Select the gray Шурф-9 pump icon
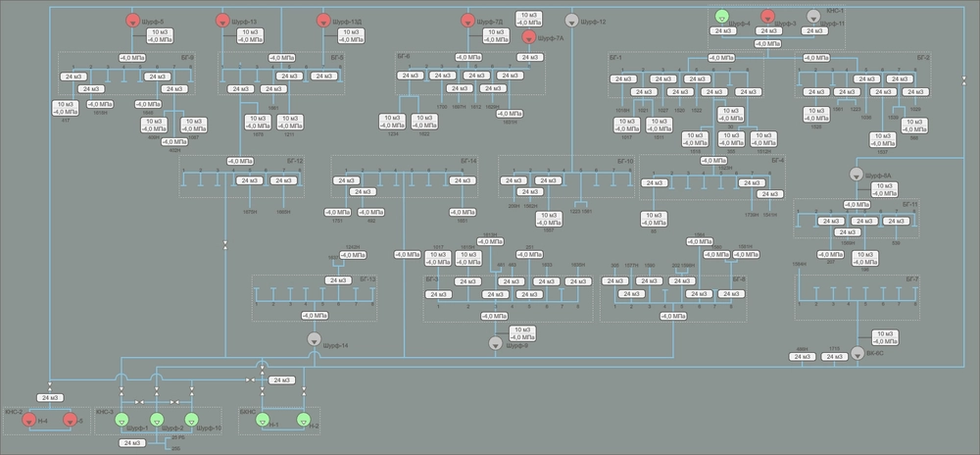The height and width of the screenshot is (455, 980). (496, 344)
